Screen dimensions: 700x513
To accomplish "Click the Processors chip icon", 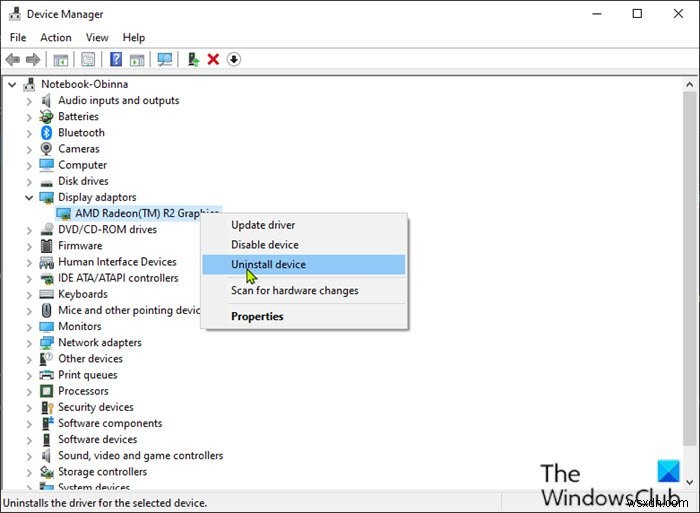I will pos(46,391).
